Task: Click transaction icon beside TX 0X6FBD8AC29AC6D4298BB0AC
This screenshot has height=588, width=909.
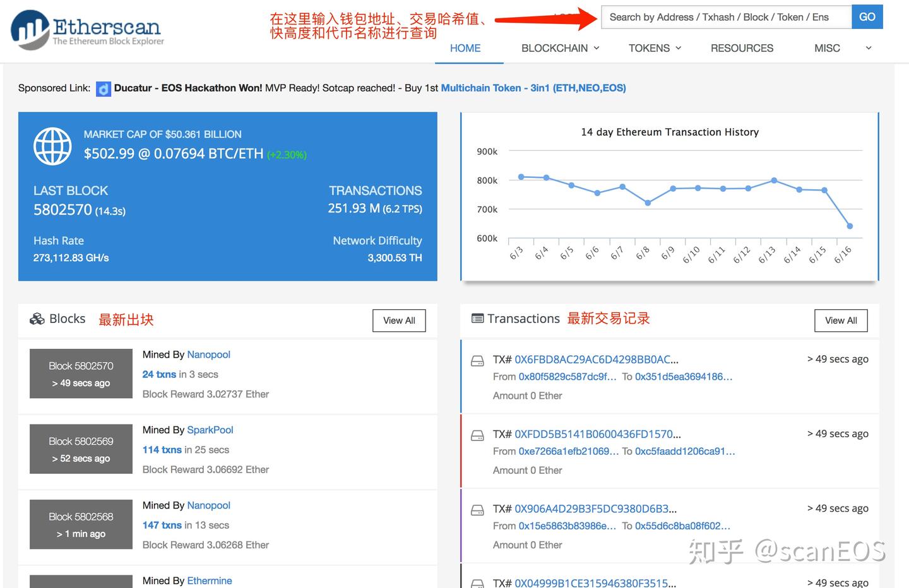Action: click(477, 360)
